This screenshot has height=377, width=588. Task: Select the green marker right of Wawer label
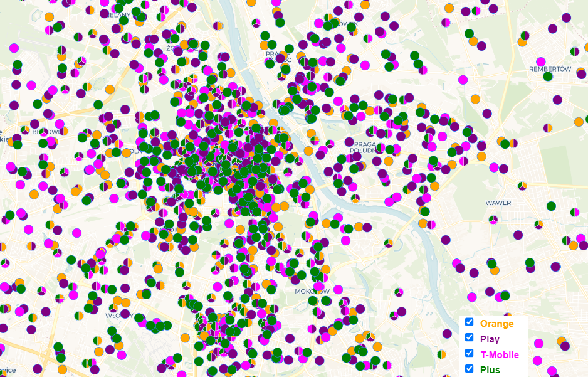click(x=551, y=206)
